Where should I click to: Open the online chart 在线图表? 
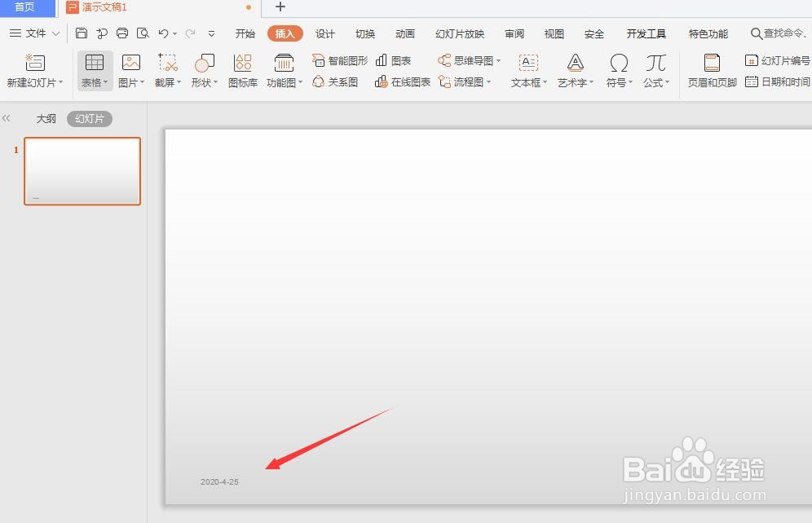click(x=403, y=81)
